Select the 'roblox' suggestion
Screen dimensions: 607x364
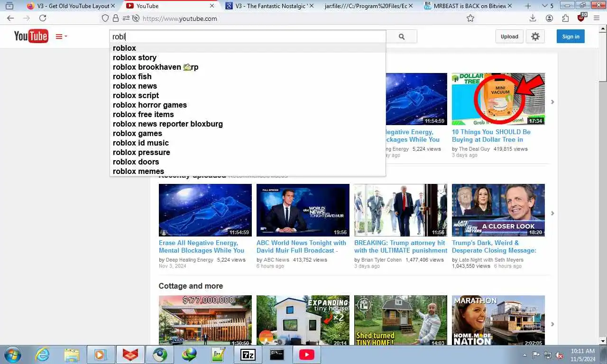coord(248,48)
